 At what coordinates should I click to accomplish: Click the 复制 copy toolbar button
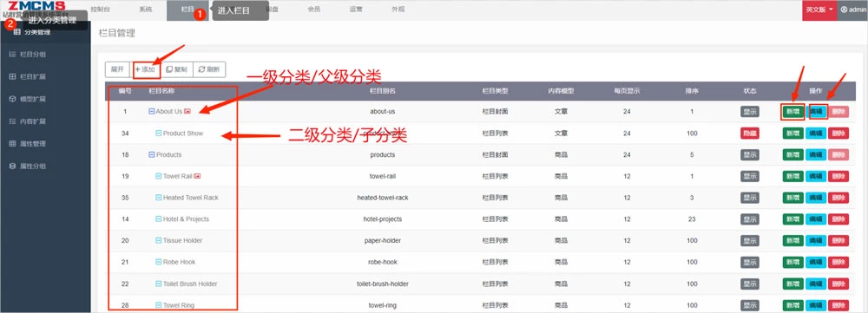coord(176,69)
